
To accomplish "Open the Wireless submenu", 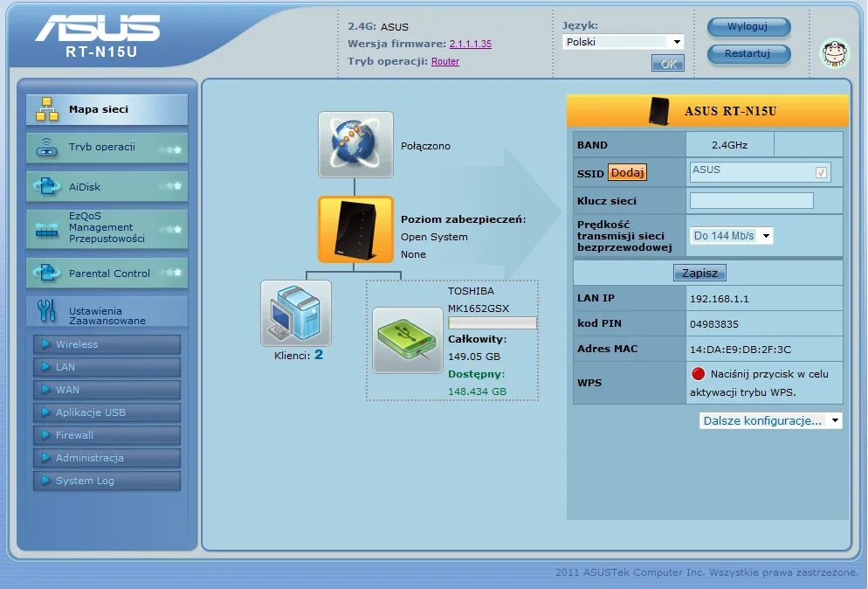I will click(107, 344).
